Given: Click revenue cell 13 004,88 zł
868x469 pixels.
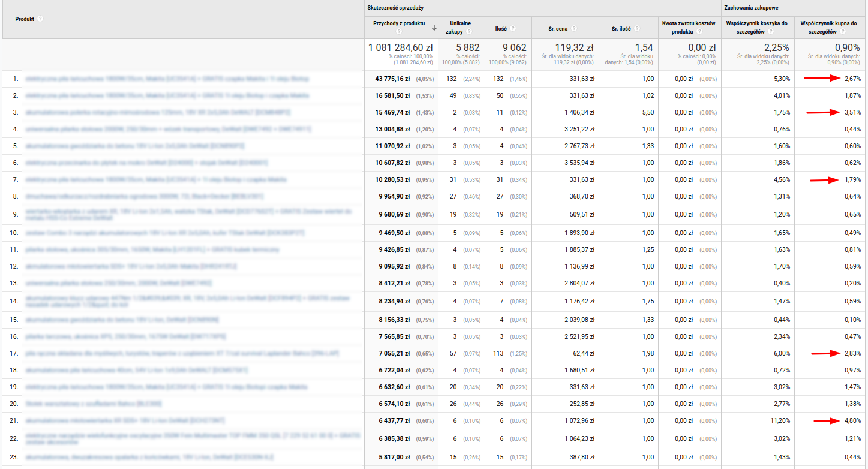Looking at the screenshot, I should [392, 129].
